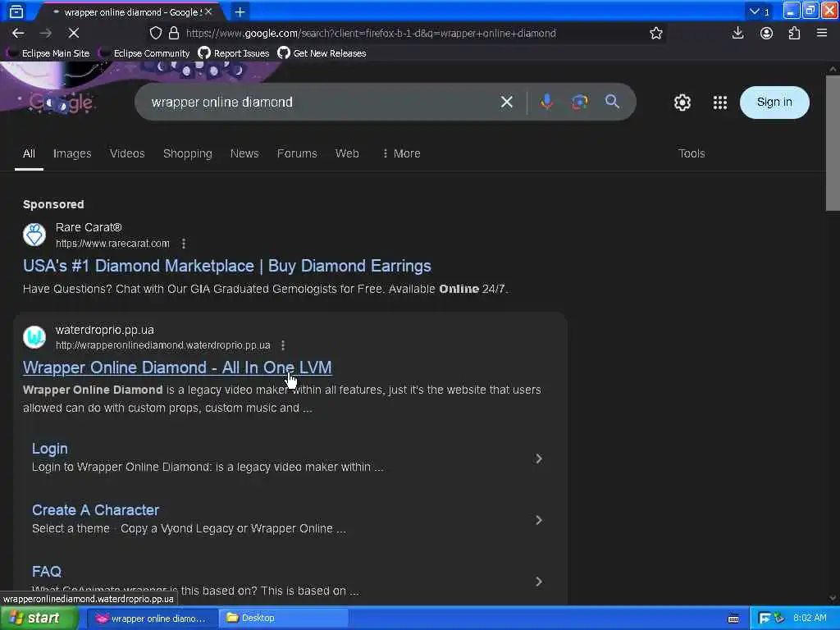
Task: Click the site security padlock icon
Action: click(174, 33)
